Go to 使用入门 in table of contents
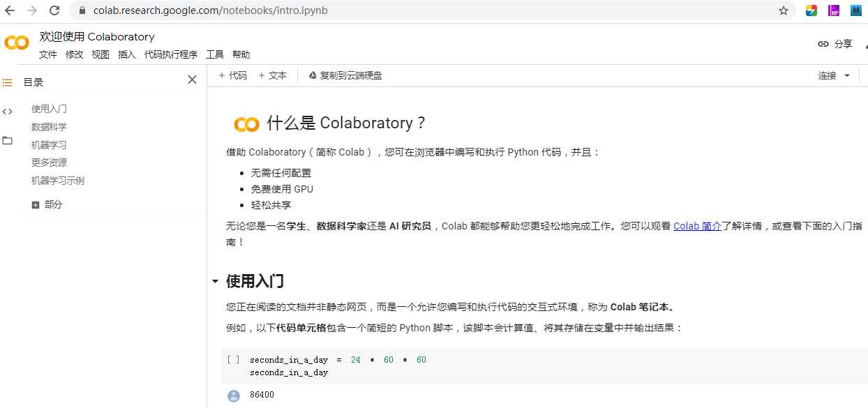Viewport: 868px width, 408px height. [49, 109]
